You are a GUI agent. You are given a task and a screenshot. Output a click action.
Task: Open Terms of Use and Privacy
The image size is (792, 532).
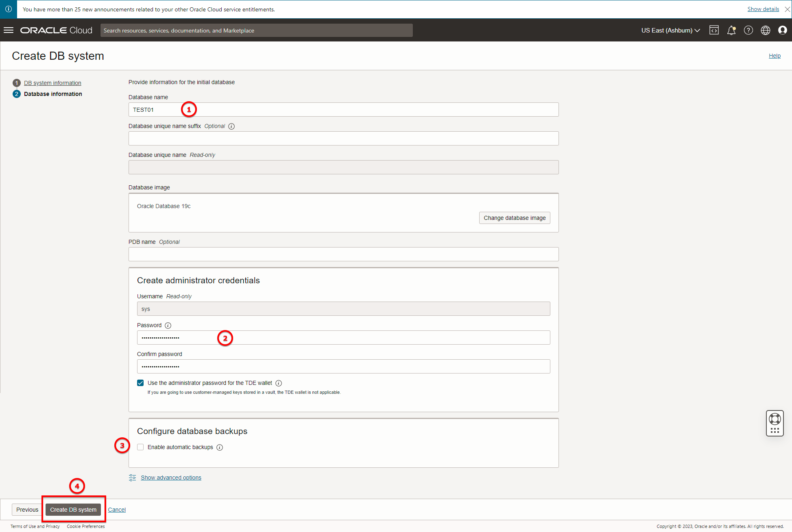35,526
